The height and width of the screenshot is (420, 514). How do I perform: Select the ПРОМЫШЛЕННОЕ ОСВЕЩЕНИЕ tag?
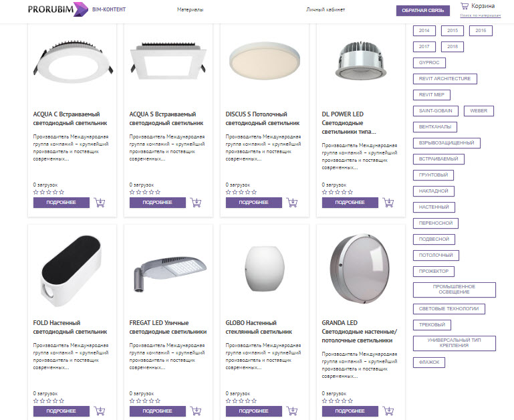[455, 290]
